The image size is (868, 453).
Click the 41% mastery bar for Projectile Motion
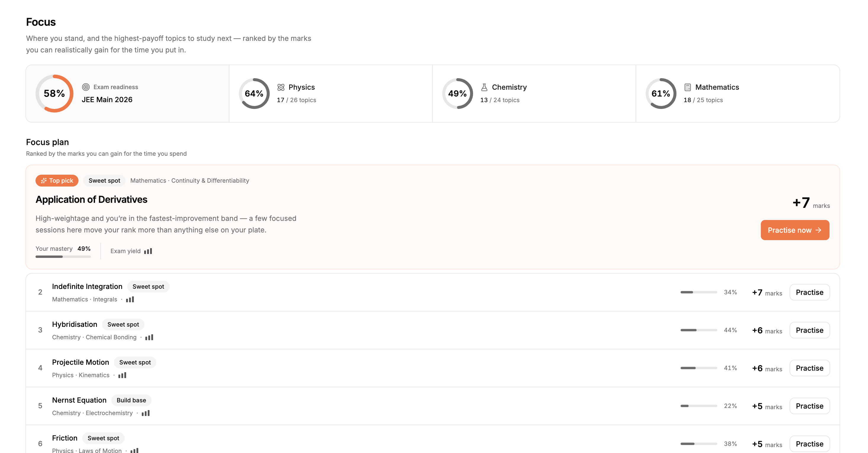pyautogui.click(x=698, y=368)
